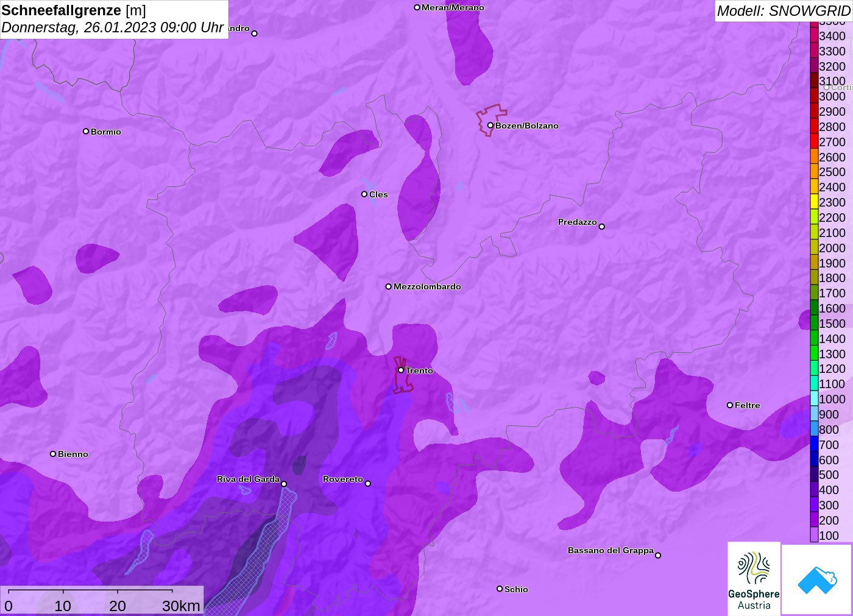
Task: Click the 30km scale bar label
Action: click(x=181, y=606)
